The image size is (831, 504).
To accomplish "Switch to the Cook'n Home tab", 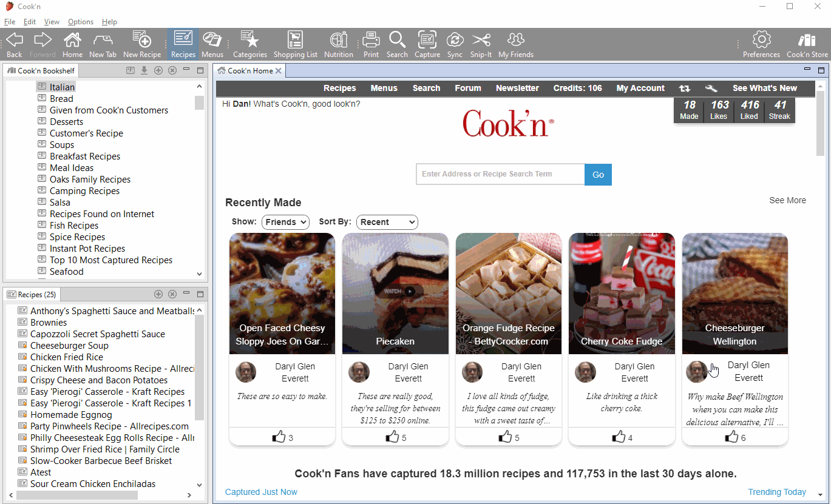I will click(x=250, y=71).
